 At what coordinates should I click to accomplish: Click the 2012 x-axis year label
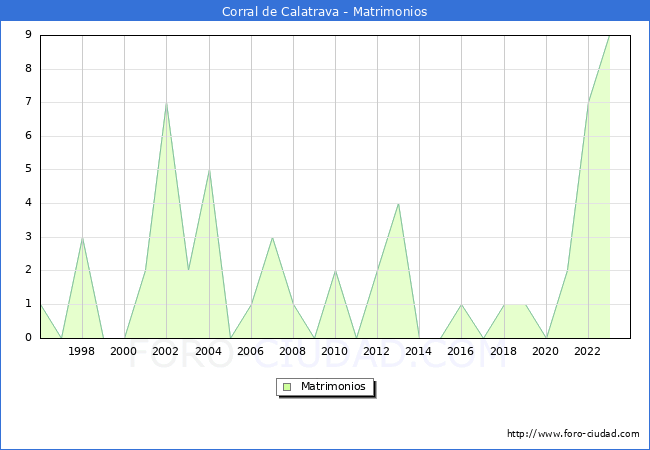pyautogui.click(x=377, y=352)
